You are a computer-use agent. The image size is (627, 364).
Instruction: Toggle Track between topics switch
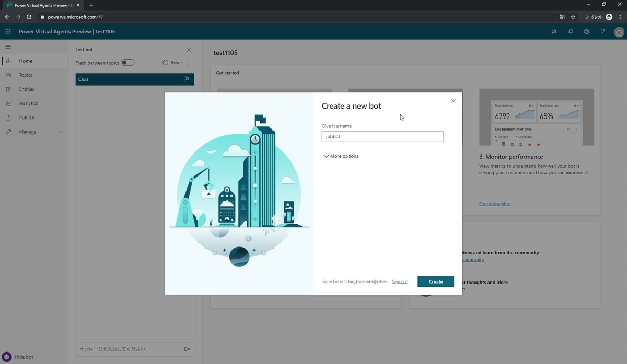pos(127,63)
